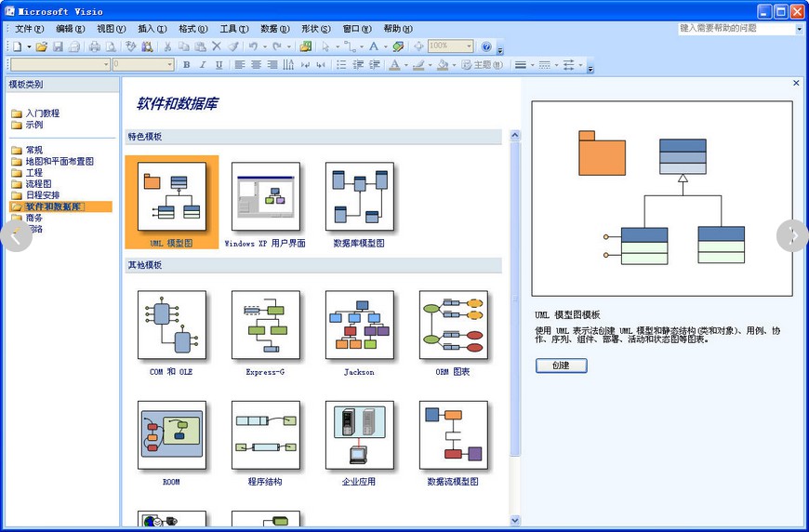
Task: Open the 形状 menu
Action: pos(315,29)
